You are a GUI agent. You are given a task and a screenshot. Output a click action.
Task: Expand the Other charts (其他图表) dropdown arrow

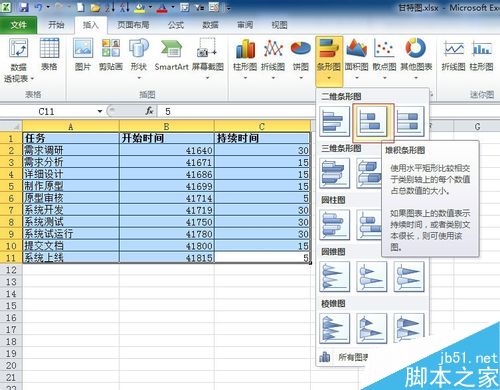416,78
